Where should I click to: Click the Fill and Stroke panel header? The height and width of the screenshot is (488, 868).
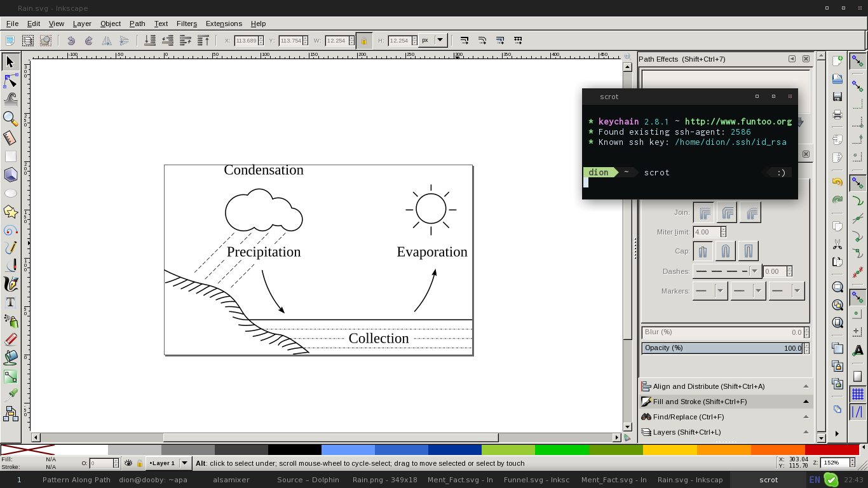(x=726, y=402)
